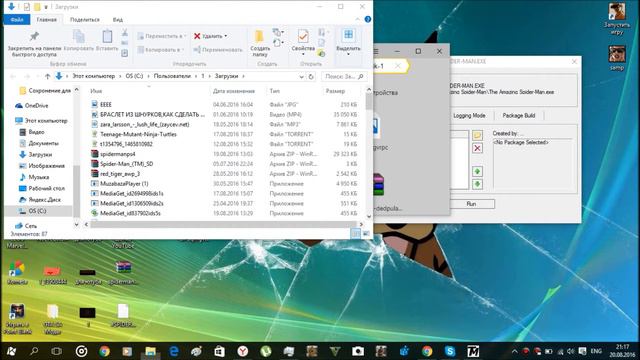Screen dimensions: 640x360
Task: Select the samp desktop icon
Action: point(617,58)
